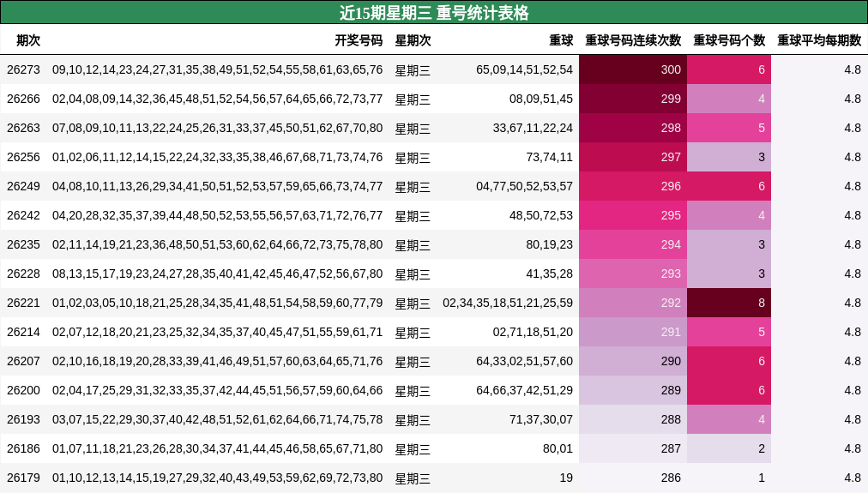Click the 298 consecutive count cell
Screen dimensions: 868x493
tap(633, 128)
